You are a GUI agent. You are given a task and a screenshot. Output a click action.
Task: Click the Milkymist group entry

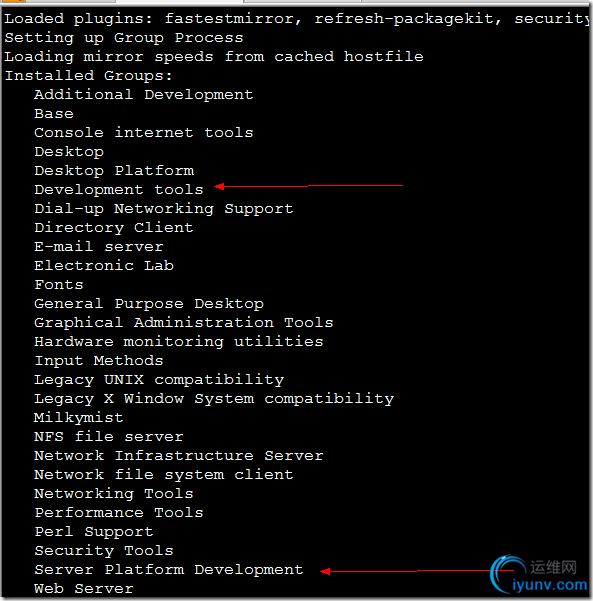[79, 417]
